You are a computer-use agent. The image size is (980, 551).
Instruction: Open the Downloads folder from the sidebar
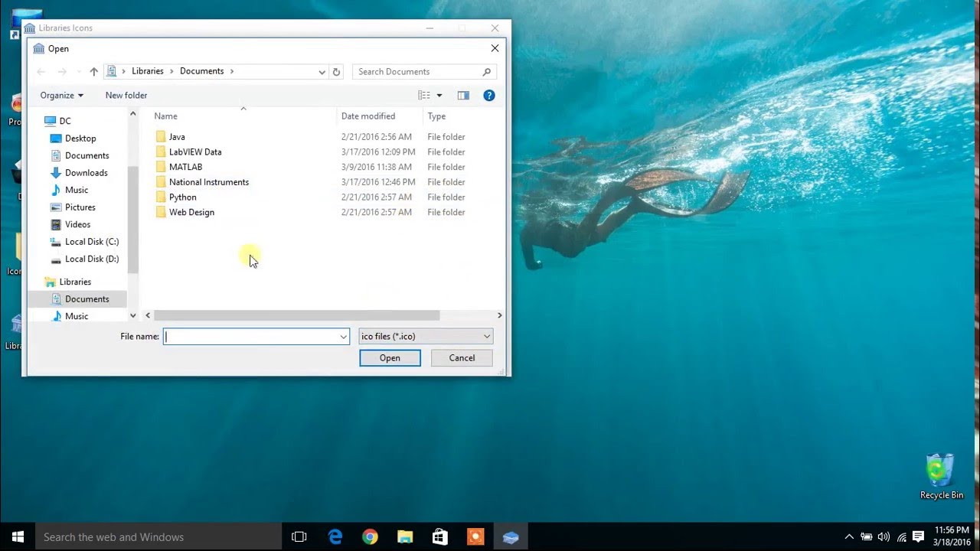86,172
